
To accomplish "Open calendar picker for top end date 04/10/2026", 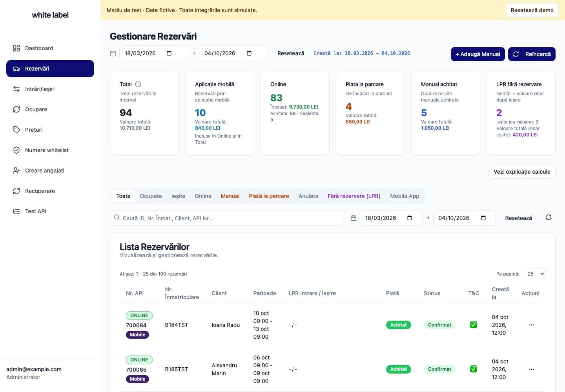I will [x=249, y=53].
